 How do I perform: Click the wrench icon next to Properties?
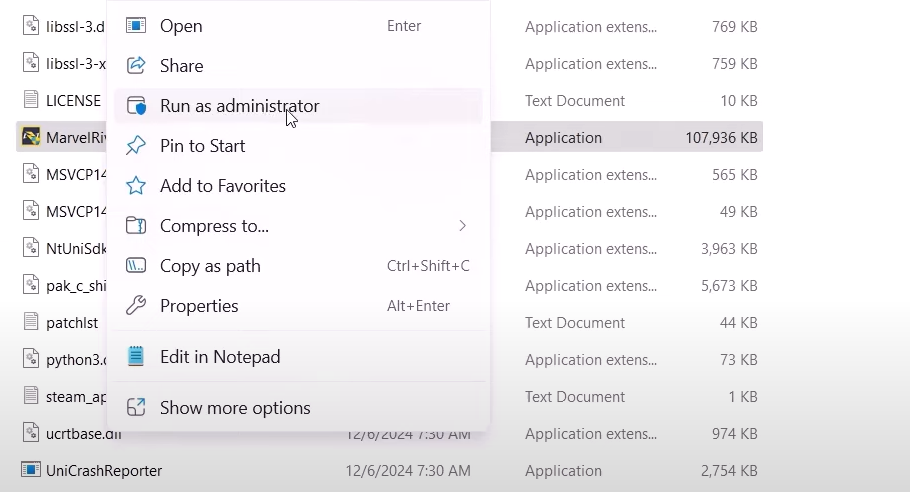pos(136,306)
